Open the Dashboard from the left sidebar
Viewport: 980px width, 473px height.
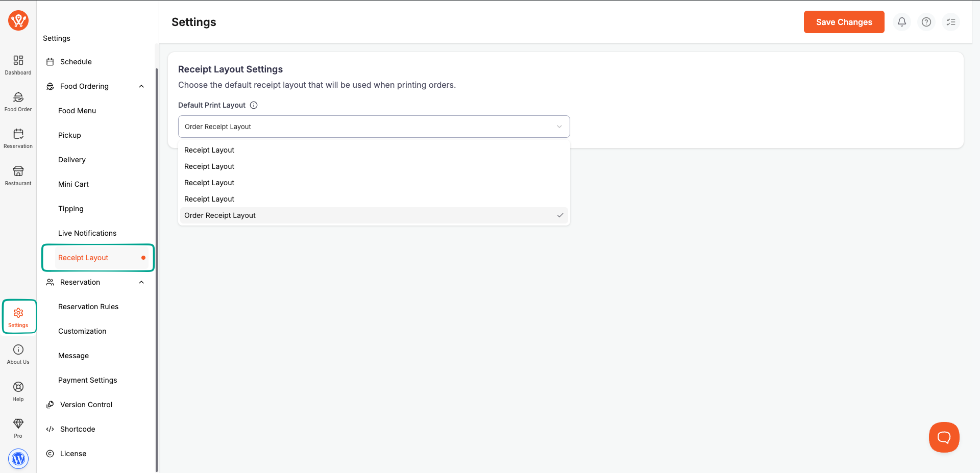click(x=18, y=65)
